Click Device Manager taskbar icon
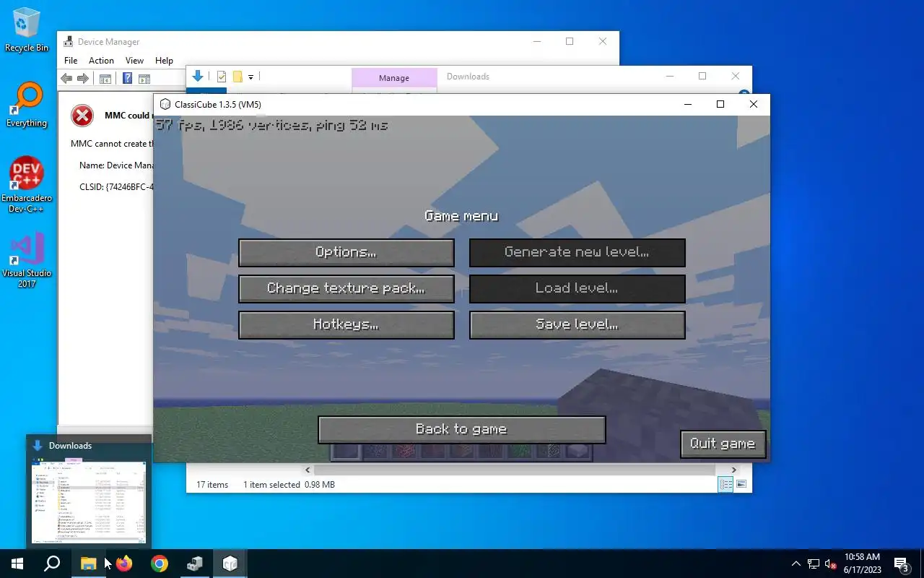The image size is (924, 578). click(x=195, y=564)
